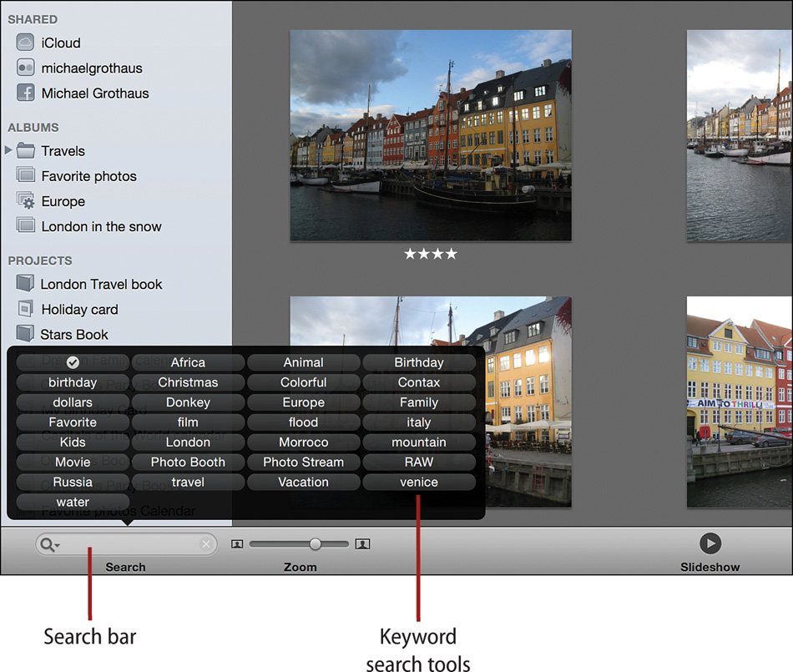Open the Holiday card project

[x=79, y=310]
